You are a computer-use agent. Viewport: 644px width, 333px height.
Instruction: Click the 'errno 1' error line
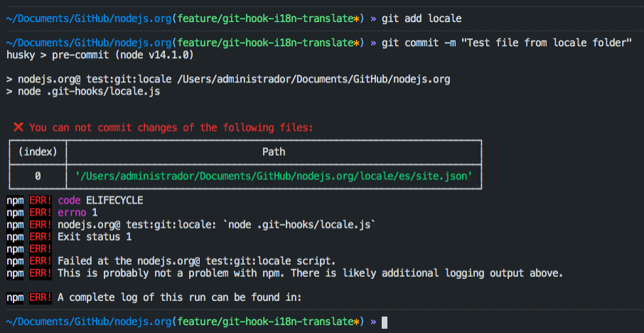52,213
